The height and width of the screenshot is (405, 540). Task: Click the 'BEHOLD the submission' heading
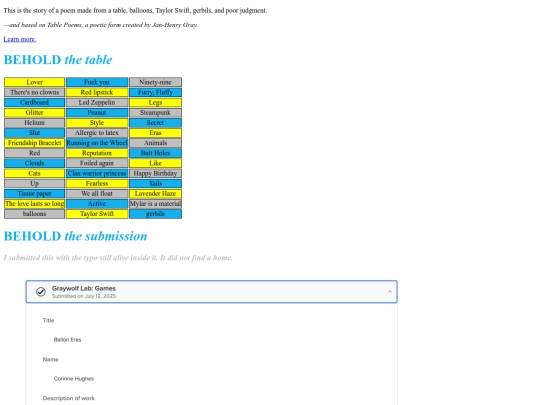pos(75,236)
